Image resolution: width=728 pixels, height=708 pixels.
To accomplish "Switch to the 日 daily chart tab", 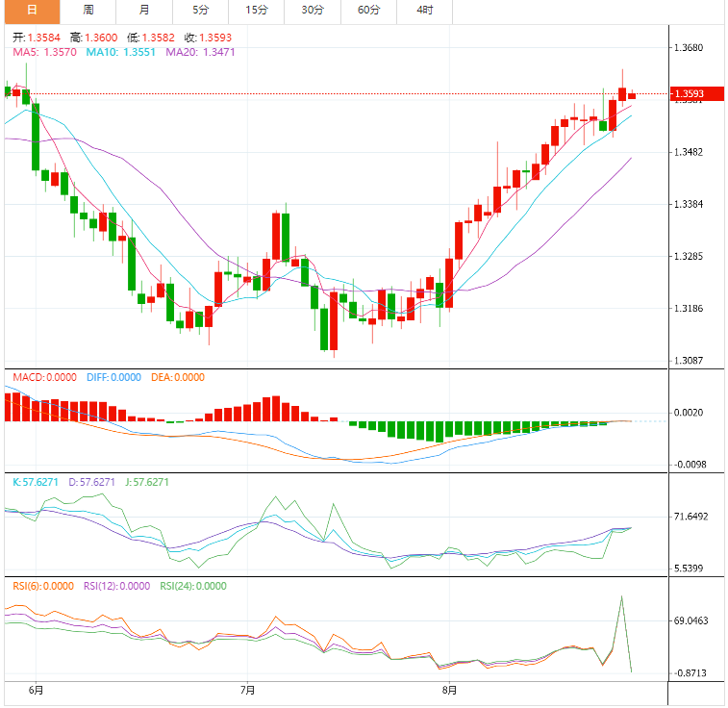I will pos(32,11).
